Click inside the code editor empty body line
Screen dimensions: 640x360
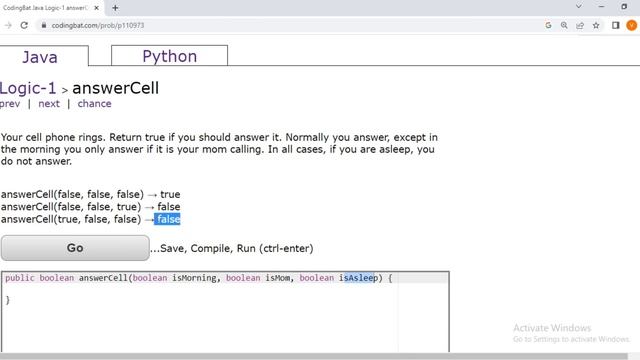point(225,289)
